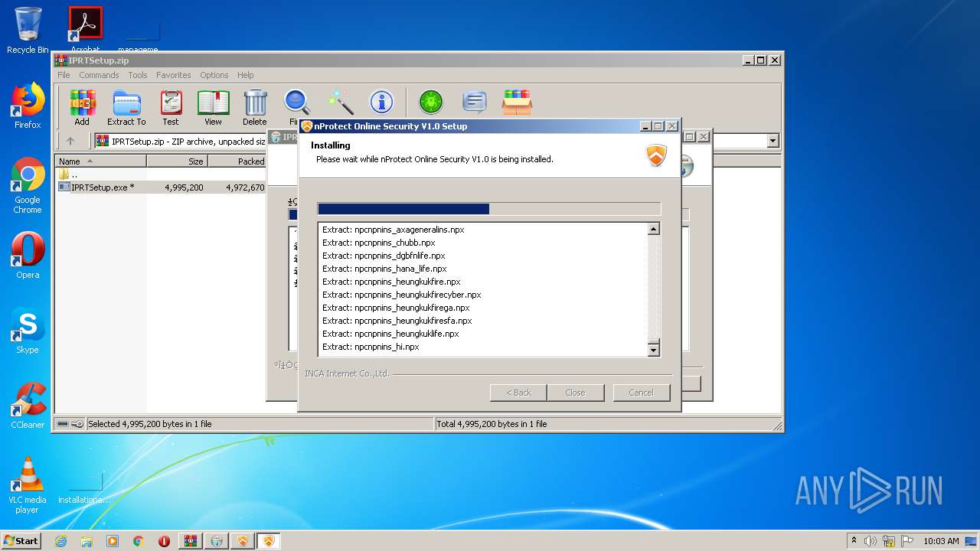The width and height of the screenshot is (980, 551).
Task: Open WinRAR Tools menu
Action: 138,75
